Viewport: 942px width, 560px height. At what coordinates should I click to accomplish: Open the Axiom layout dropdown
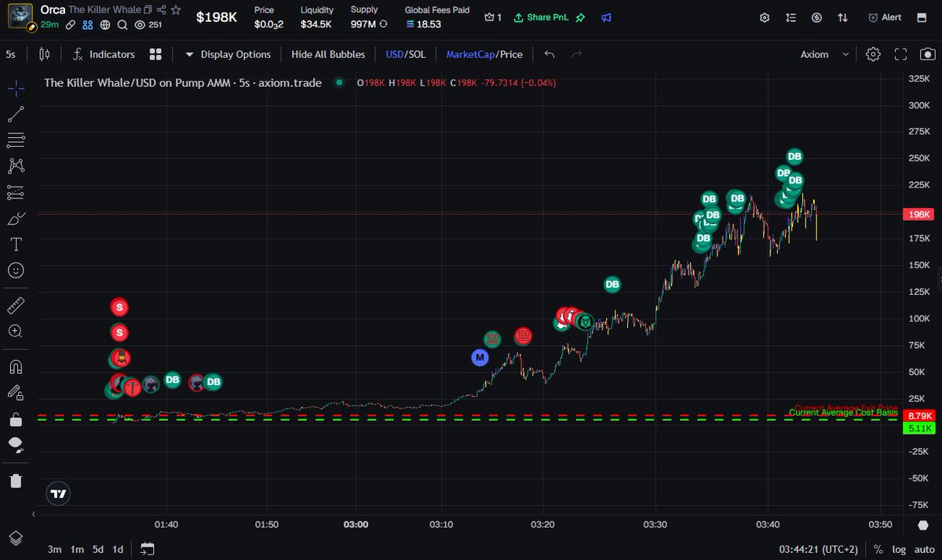pos(824,54)
